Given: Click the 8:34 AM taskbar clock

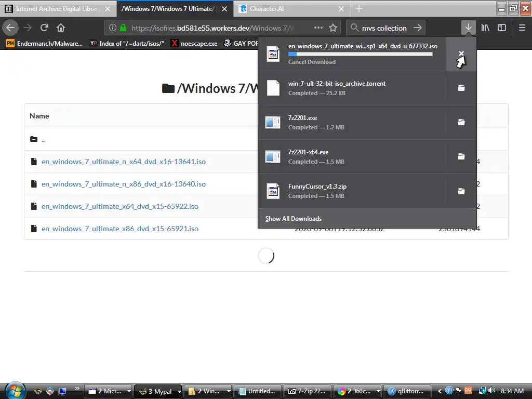Looking at the screenshot, I should (512, 391).
